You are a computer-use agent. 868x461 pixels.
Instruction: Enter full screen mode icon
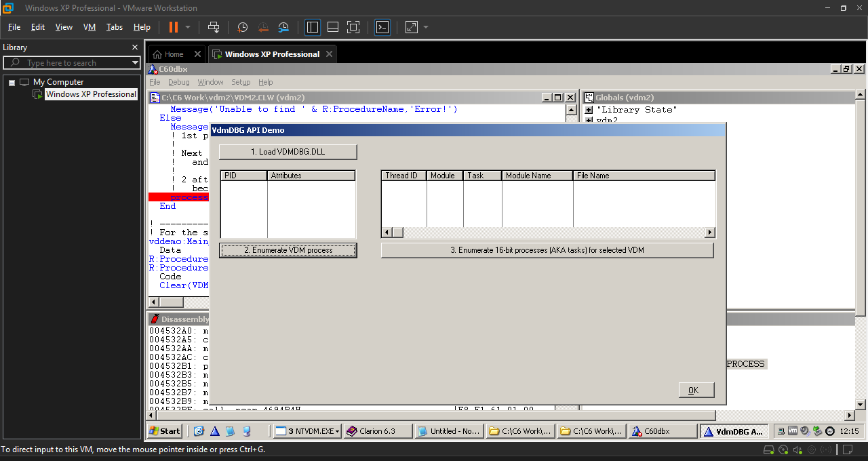point(353,27)
